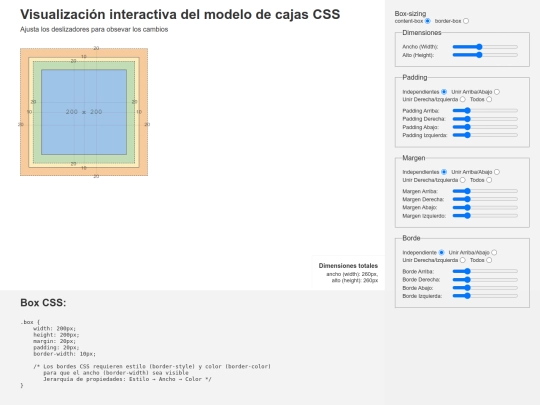This screenshot has width=540, height=405.
Task: Choose Padding Unir Arriba/Abajo radio option
Action: tap(497, 92)
